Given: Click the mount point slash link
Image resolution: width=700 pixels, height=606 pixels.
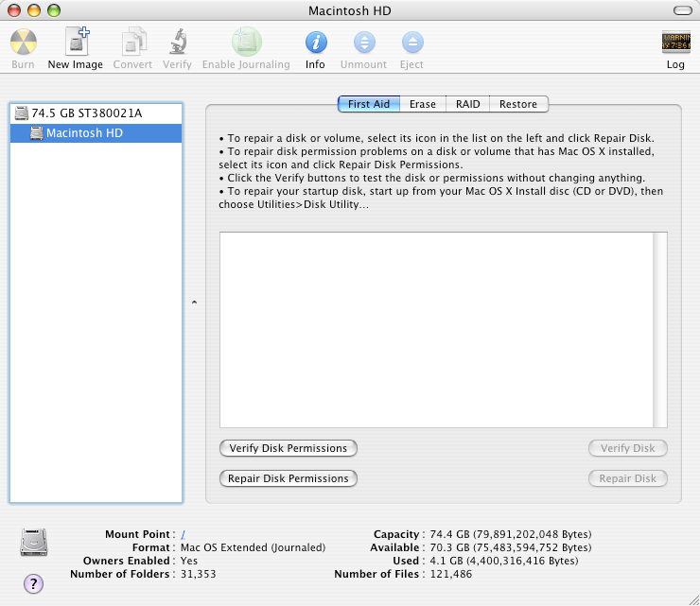Looking at the screenshot, I should pyautogui.click(x=183, y=535).
